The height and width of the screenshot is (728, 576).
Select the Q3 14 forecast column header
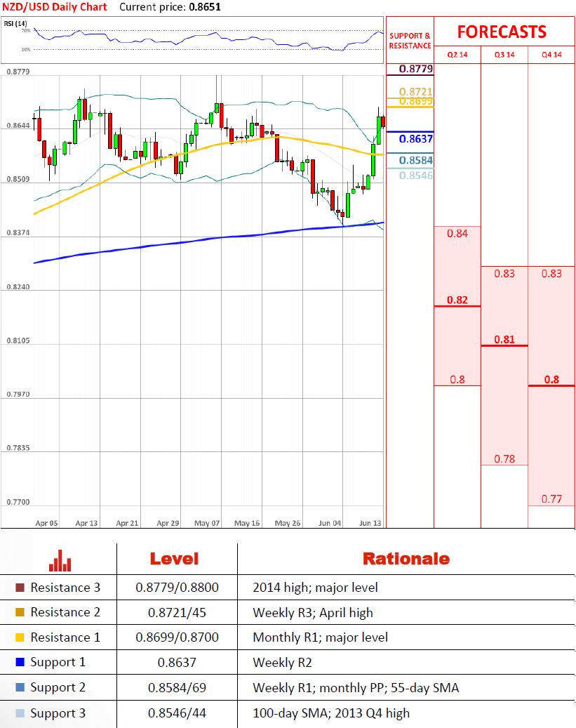tap(504, 54)
